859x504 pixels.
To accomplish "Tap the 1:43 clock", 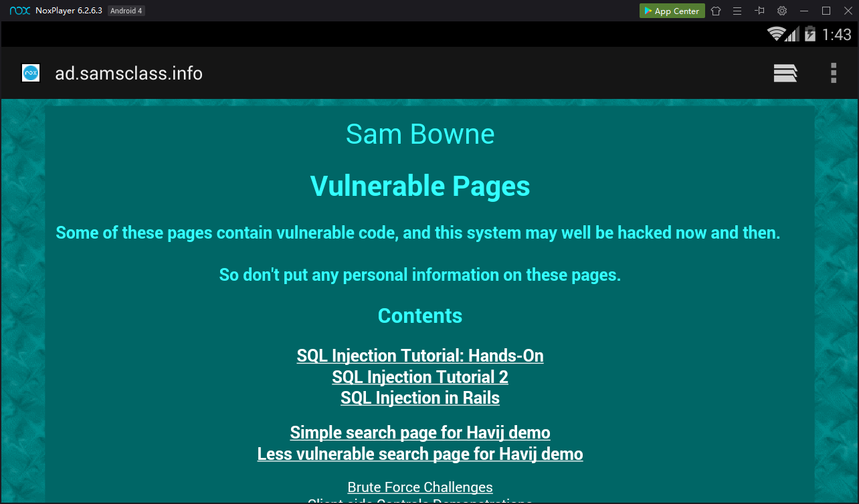I will pyautogui.click(x=837, y=34).
